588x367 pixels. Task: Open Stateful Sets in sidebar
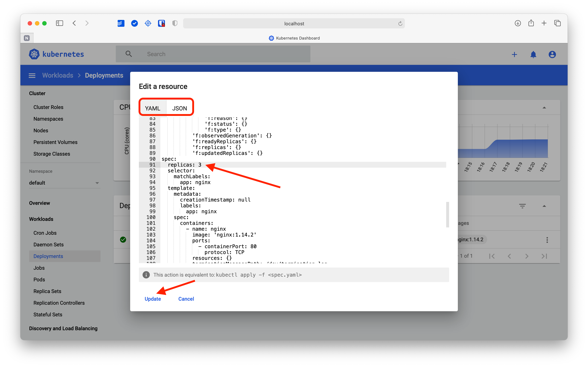[x=48, y=314]
